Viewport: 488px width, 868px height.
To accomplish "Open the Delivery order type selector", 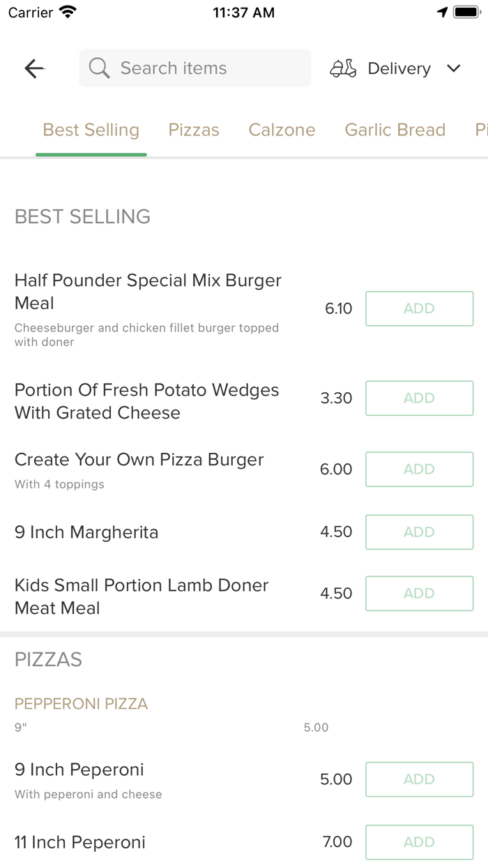I will [399, 68].
